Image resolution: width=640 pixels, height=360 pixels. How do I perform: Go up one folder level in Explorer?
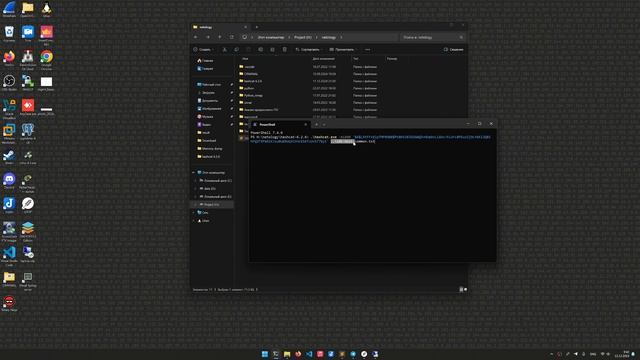pos(220,37)
